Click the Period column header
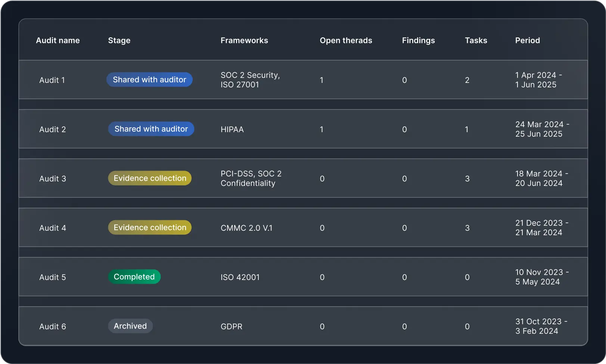Image resolution: width=606 pixels, height=364 pixels. coord(527,40)
